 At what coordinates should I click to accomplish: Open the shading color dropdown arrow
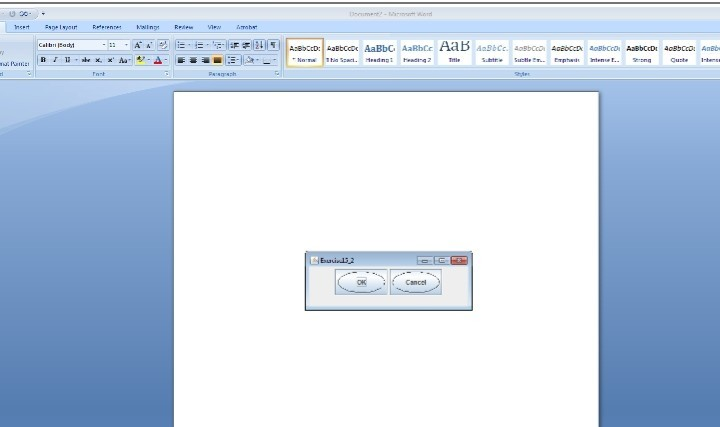point(258,60)
